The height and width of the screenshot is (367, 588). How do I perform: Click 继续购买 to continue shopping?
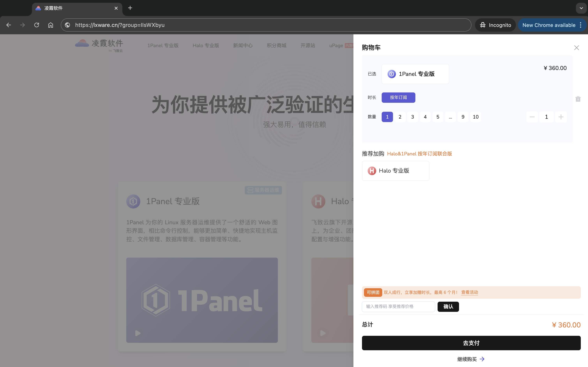click(x=467, y=359)
